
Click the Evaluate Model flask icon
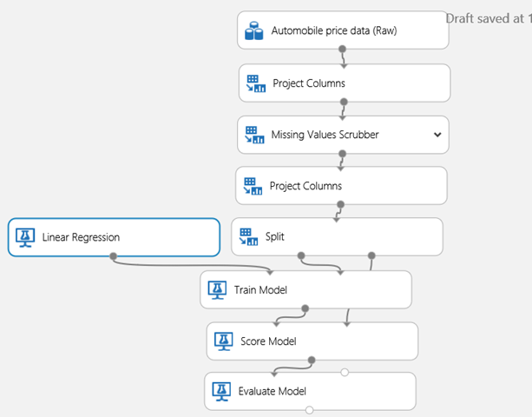point(221,391)
